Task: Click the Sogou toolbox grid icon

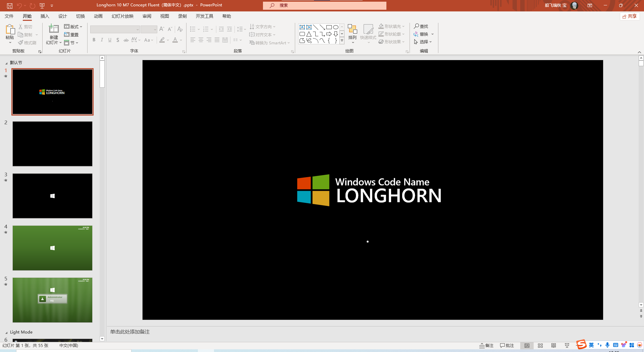Action: tap(632, 345)
